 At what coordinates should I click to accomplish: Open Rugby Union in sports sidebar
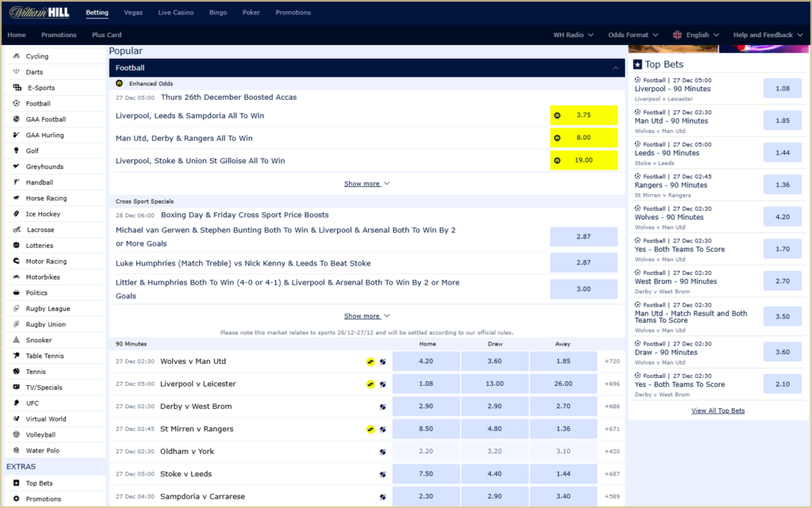45,324
